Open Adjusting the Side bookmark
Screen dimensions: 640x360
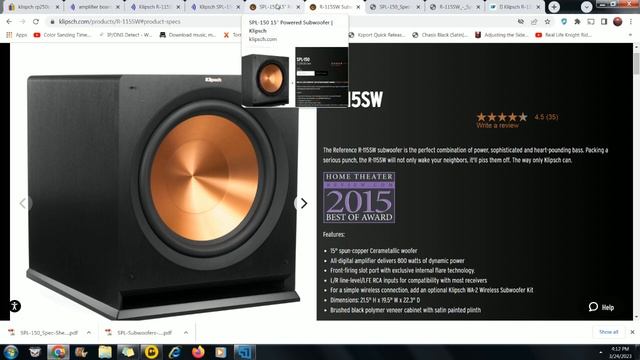pyautogui.click(x=502, y=35)
